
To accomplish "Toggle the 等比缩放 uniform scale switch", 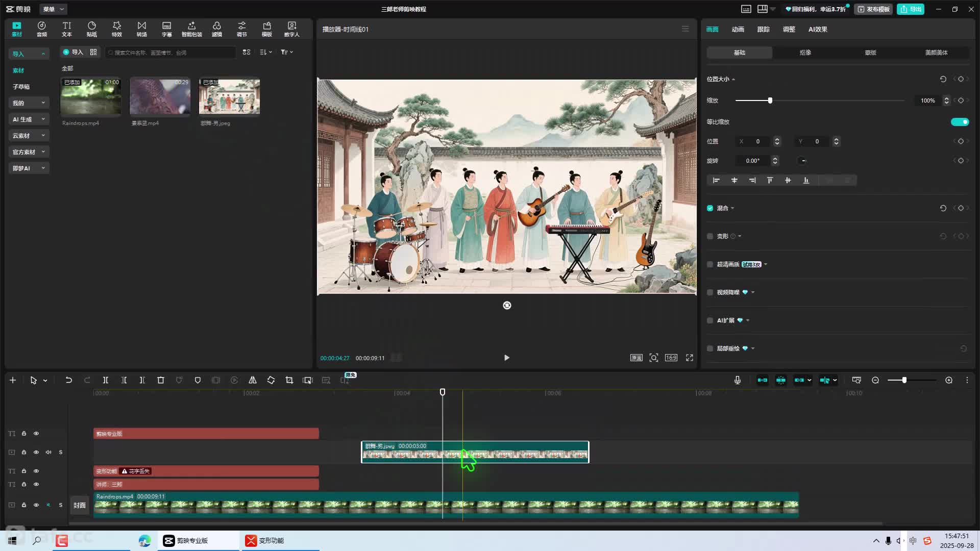I will click(x=960, y=122).
